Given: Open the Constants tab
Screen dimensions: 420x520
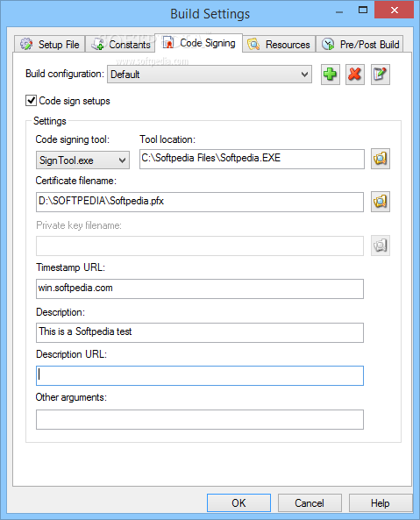Looking at the screenshot, I should tap(121, 44).
